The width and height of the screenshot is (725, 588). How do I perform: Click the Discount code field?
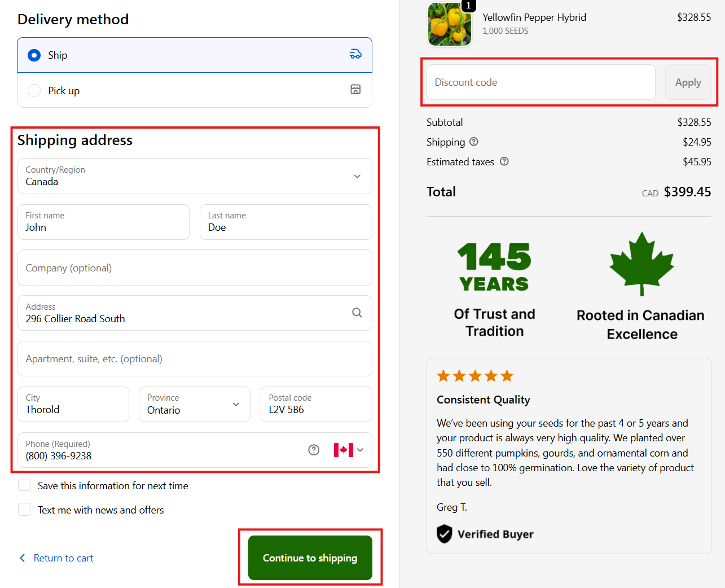pyautogui.click(x=541, y=82)
